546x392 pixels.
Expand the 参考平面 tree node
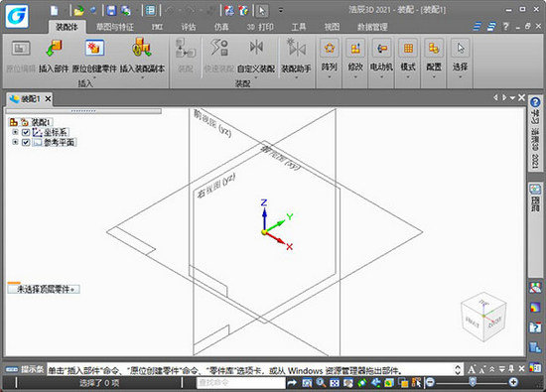click(x=15, y=142)
